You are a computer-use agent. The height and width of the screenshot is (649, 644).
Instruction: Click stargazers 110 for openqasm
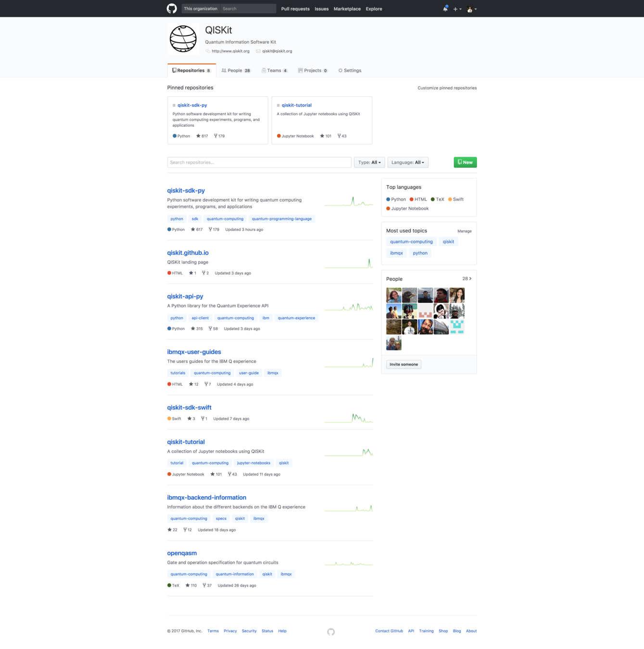point(191,586)
